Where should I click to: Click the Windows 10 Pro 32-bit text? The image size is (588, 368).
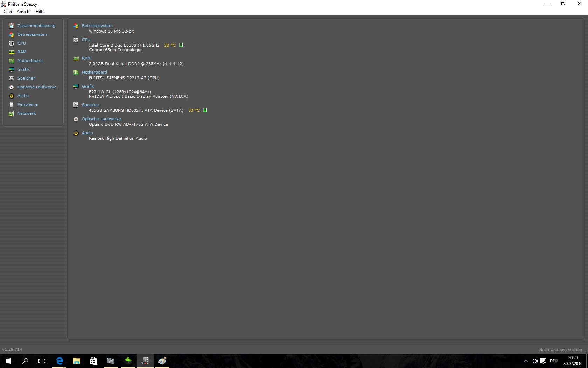click(111, 31)
